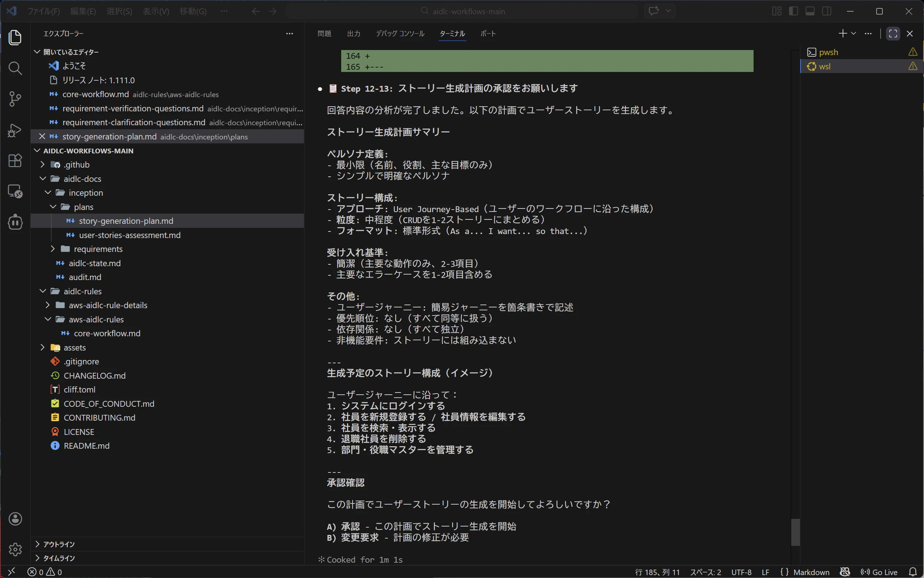The image size is (924, 578).
Task: Open the launch profile dropdown next to plus
Action: 853,34
